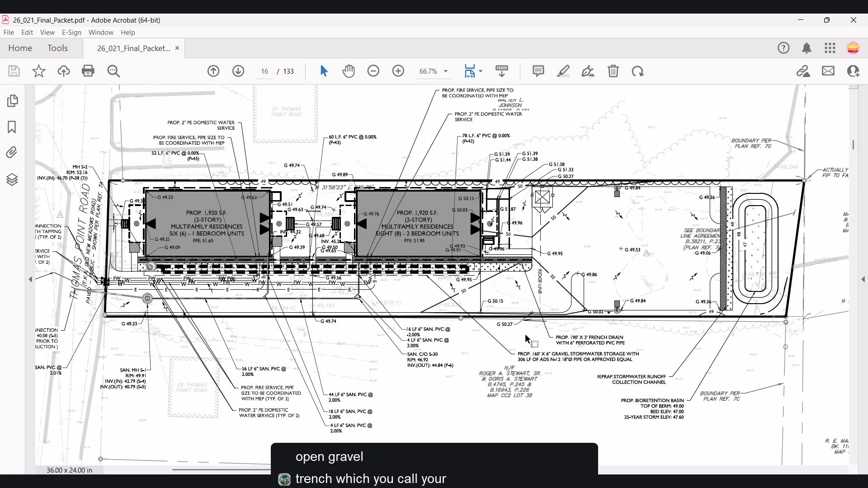The image size is (868, 488).
Task: Zoom in with plus button
Action: click(398, 71)
